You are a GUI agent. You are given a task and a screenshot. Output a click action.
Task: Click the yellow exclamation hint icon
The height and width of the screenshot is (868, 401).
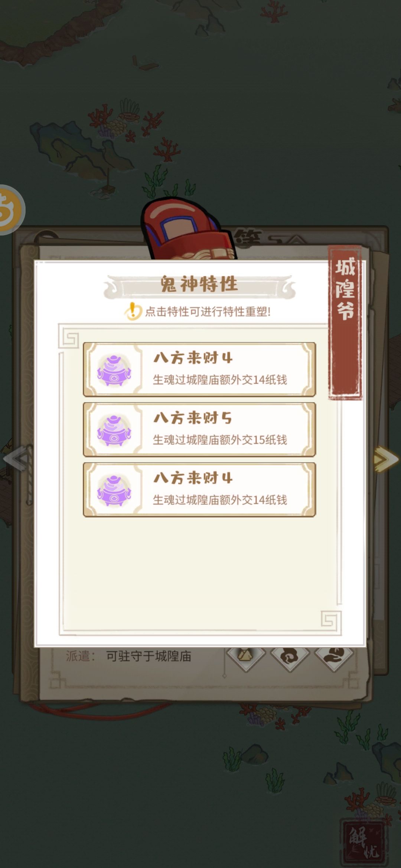(x=133, y=311)
